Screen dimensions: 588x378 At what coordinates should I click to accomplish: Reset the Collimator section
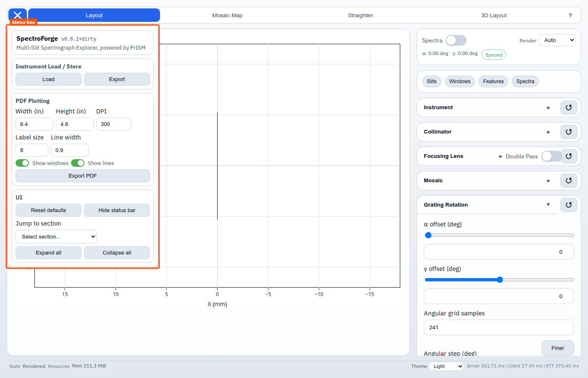point(569,132)
